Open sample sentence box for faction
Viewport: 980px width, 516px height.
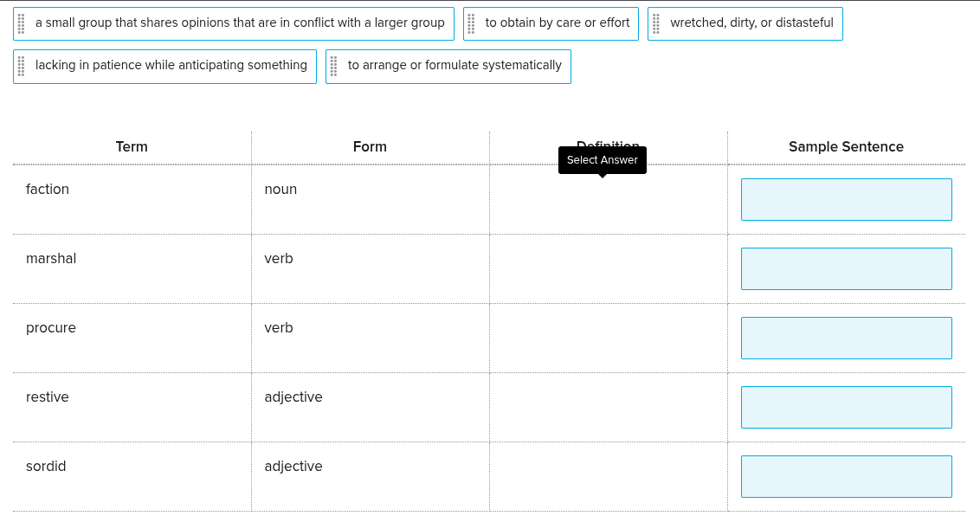(846, 199)
